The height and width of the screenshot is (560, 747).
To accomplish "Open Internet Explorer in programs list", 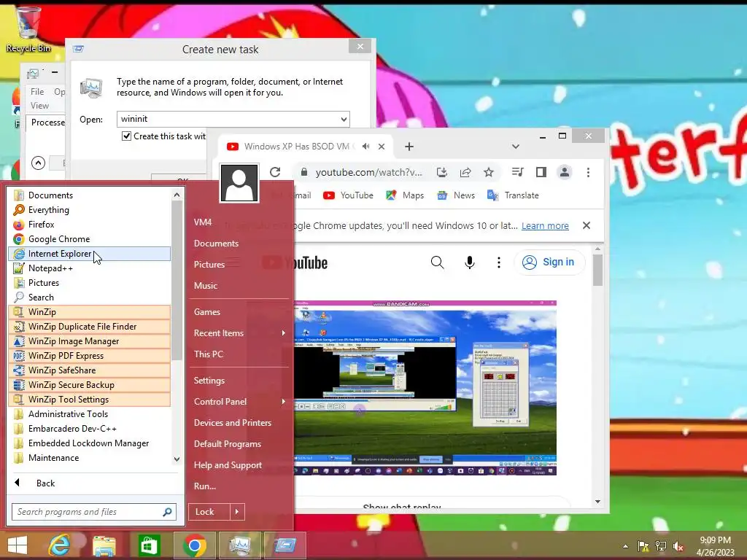I will pyautogui.click(x=90, y=254).
